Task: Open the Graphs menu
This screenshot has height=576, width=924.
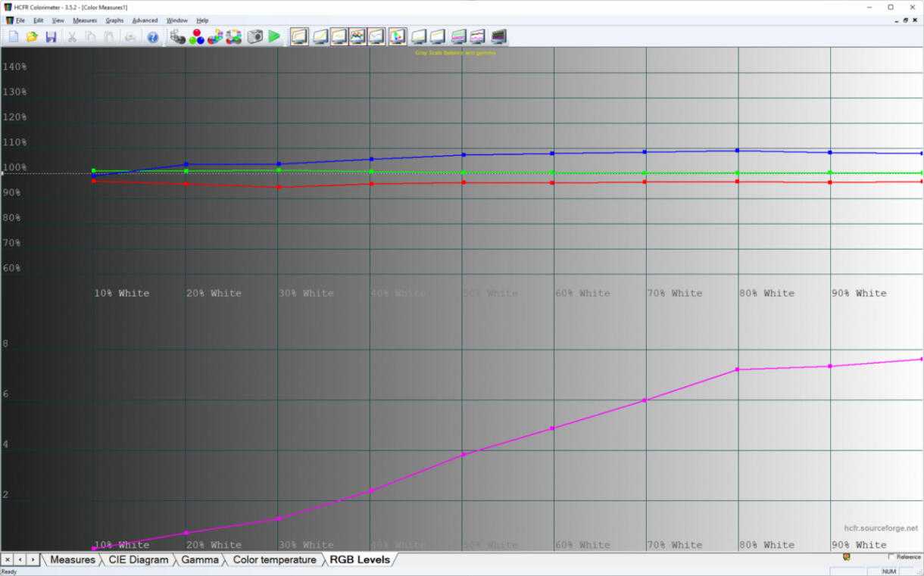Action: point(114,20)
